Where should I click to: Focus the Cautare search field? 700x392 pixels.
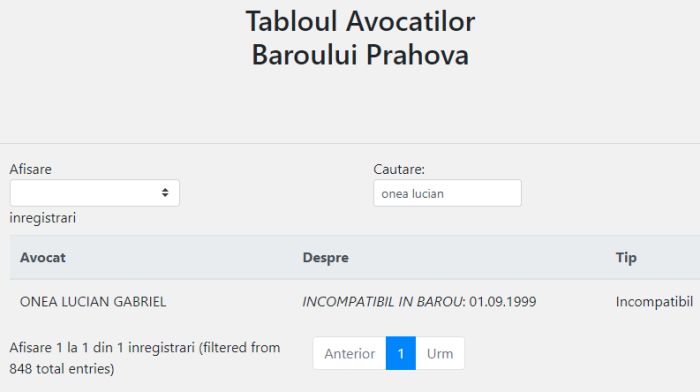click(447, 193)
